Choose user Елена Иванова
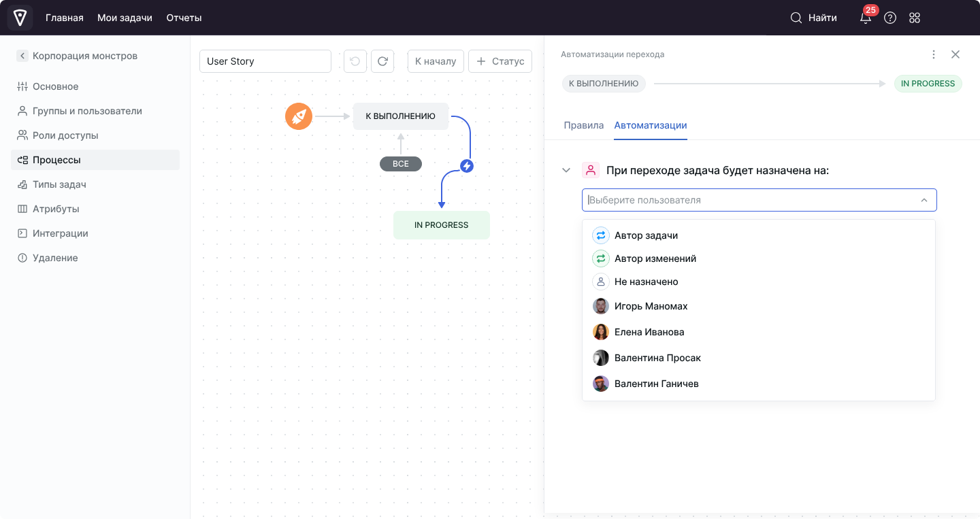 [649, 332]
